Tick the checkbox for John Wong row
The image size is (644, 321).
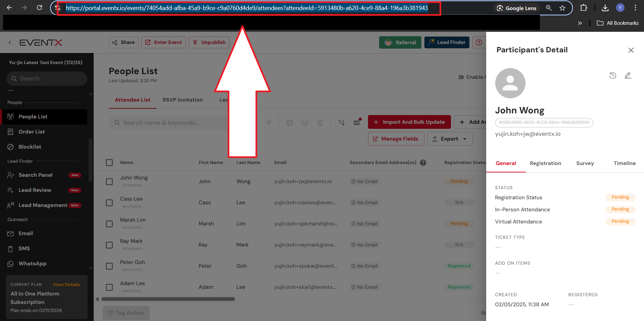pyautogui.click(x=109, y=181)
